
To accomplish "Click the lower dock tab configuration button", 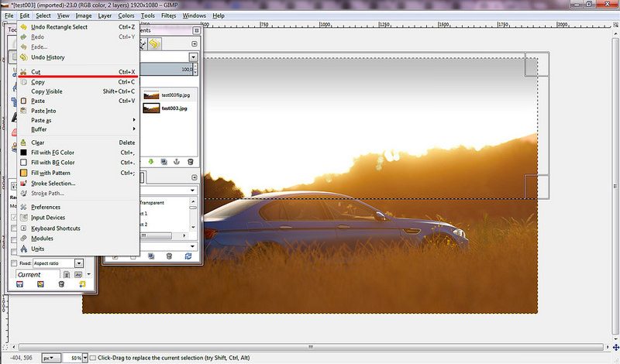I will (195, 177).
